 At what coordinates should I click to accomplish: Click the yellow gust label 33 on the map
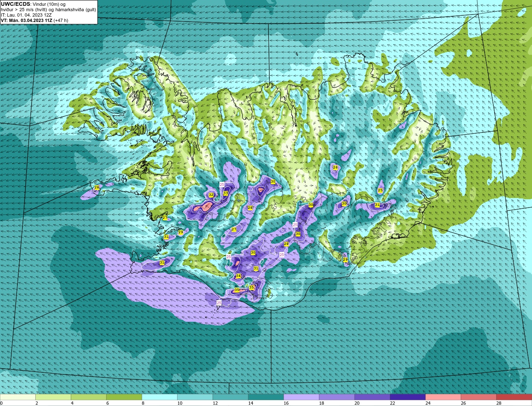click(225, 193)
